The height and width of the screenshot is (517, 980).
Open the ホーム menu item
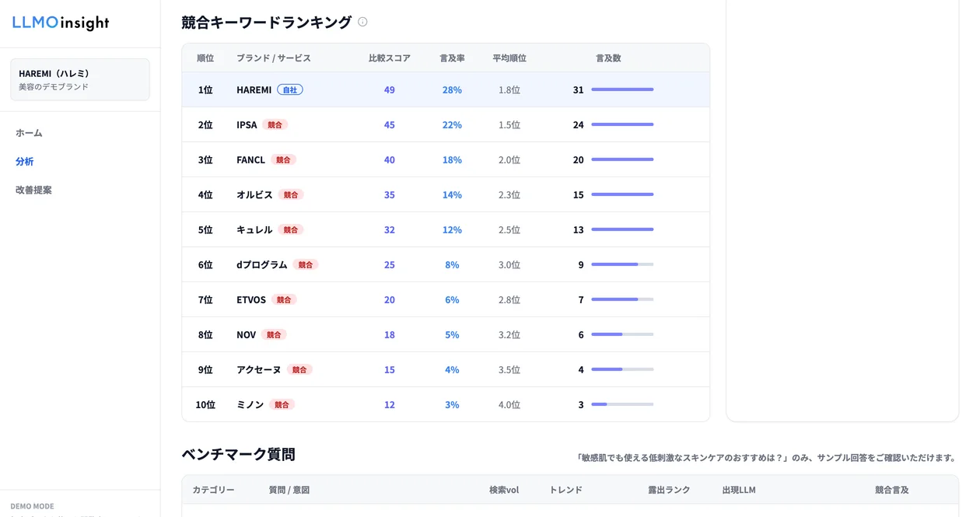(29, 133)
